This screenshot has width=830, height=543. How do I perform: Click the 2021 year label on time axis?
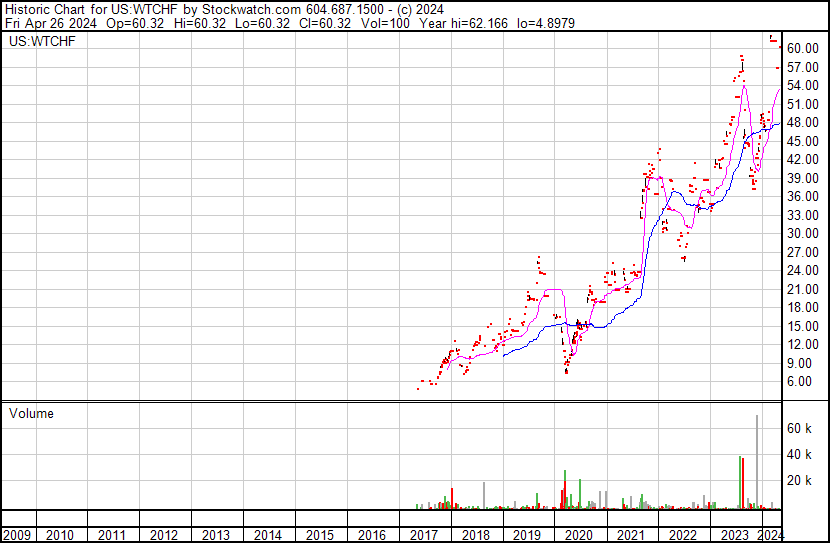pos(631,535)
